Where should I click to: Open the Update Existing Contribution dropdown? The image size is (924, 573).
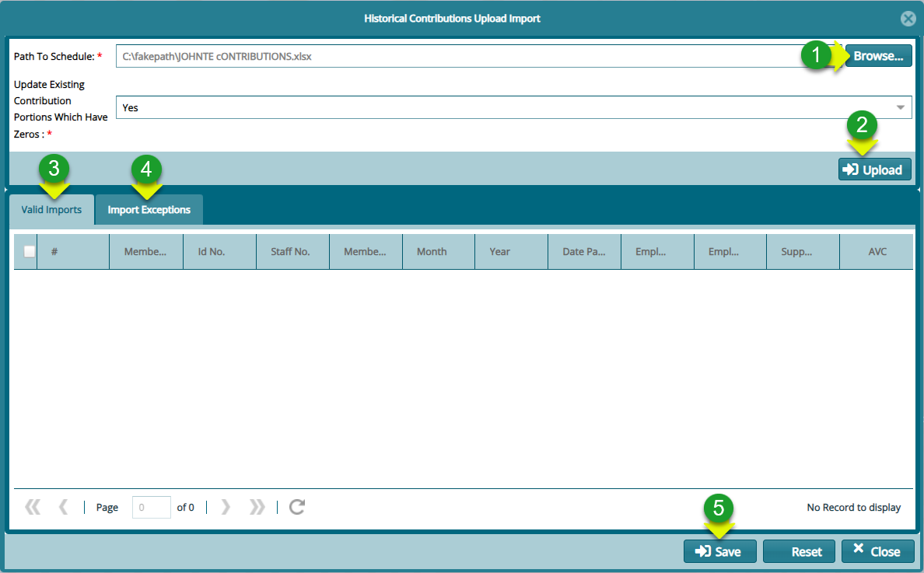(x=901, y=107)
